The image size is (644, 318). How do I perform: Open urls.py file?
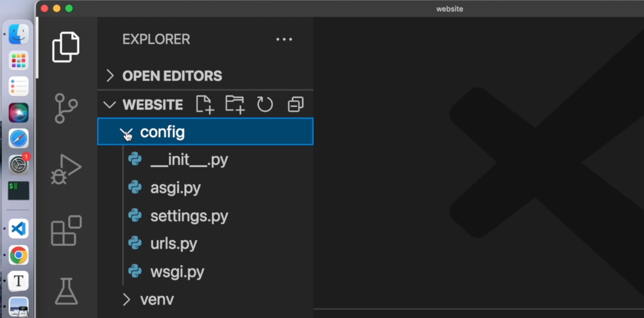174,244
